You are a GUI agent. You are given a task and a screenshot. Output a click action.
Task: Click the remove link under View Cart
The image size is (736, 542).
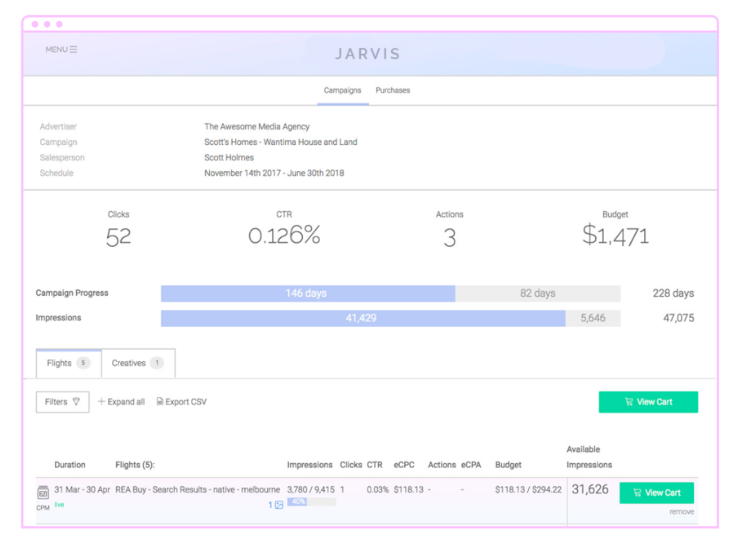(x=682, y=512)
